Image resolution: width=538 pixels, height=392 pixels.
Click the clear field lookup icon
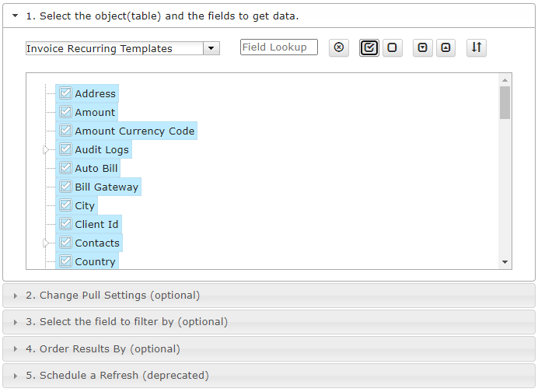coord(339,47)
